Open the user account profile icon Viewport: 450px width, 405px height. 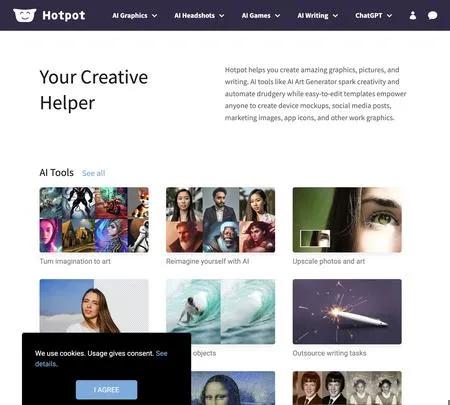point(413,15)
